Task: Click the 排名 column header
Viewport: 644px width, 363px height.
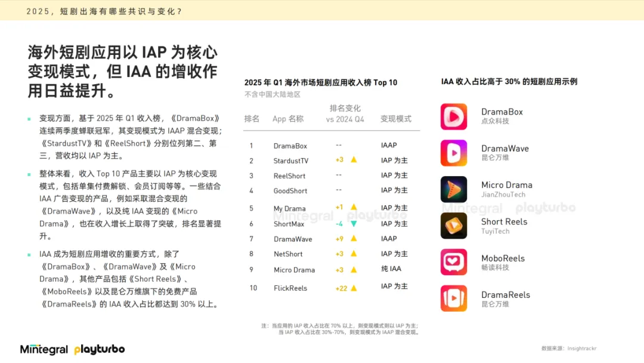Action: [252, 119]
